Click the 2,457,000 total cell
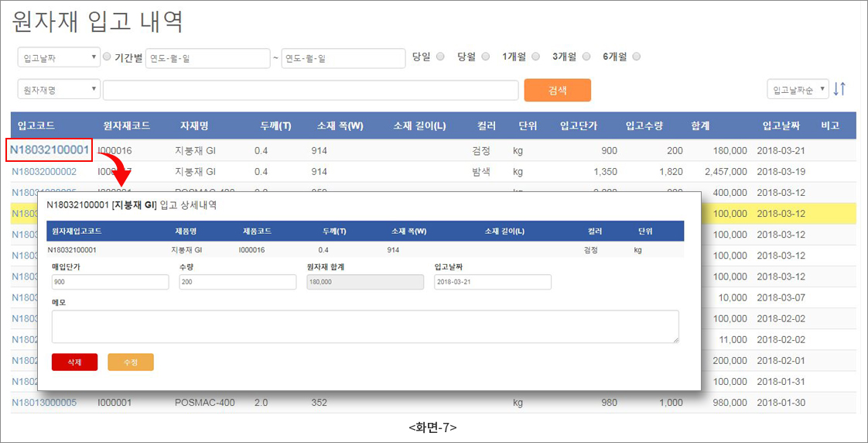This screenshot has height=443, width=868. click(725, 172)
